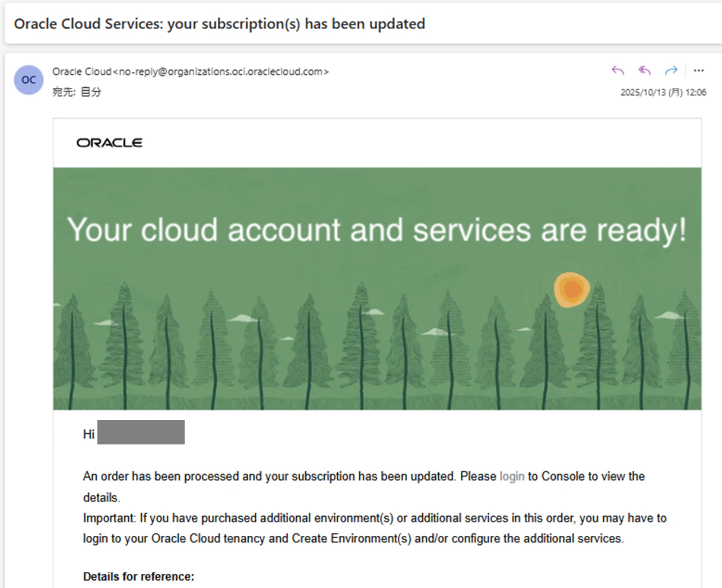Click the sender name Oracle Cloud
Image resolution: width=722 pixels, height=588 pixels.
(x=81, y=71)
